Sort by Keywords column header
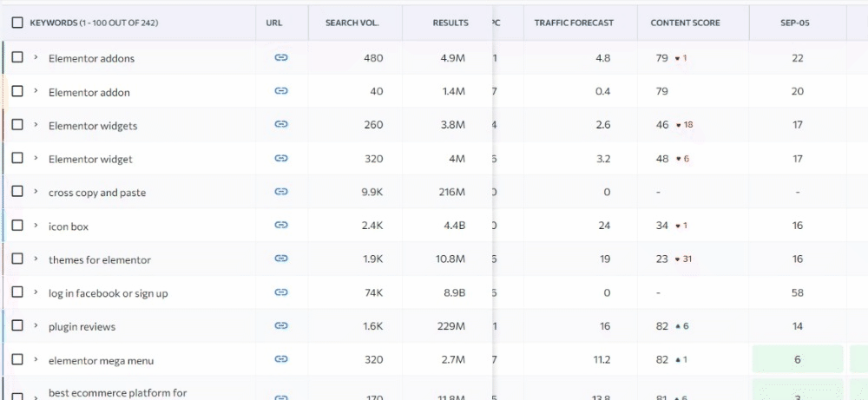Image resolution: width=868 pixels, height=400 pixels. 94,23
